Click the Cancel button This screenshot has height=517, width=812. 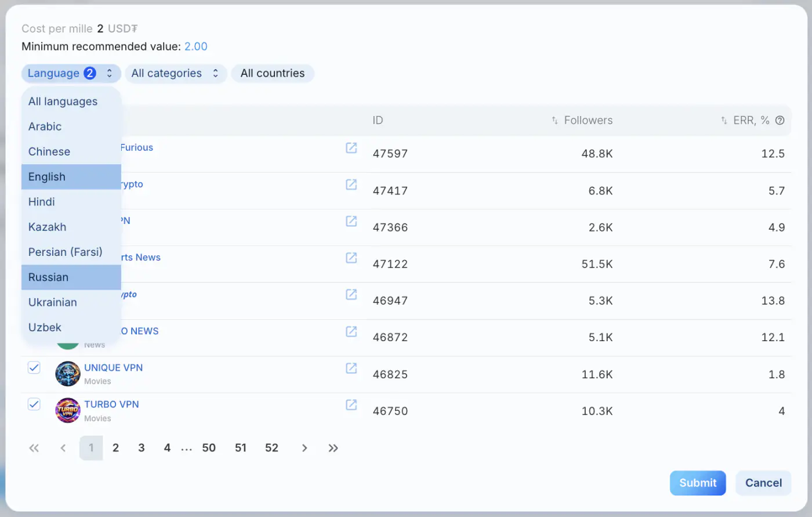coord(763,483)
